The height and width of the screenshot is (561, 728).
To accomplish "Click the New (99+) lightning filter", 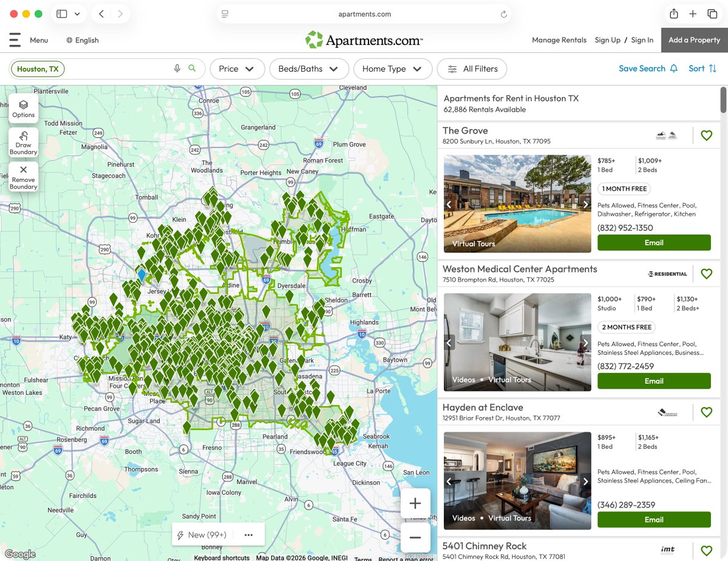I will pyautogui.click(x=202, y=535).
